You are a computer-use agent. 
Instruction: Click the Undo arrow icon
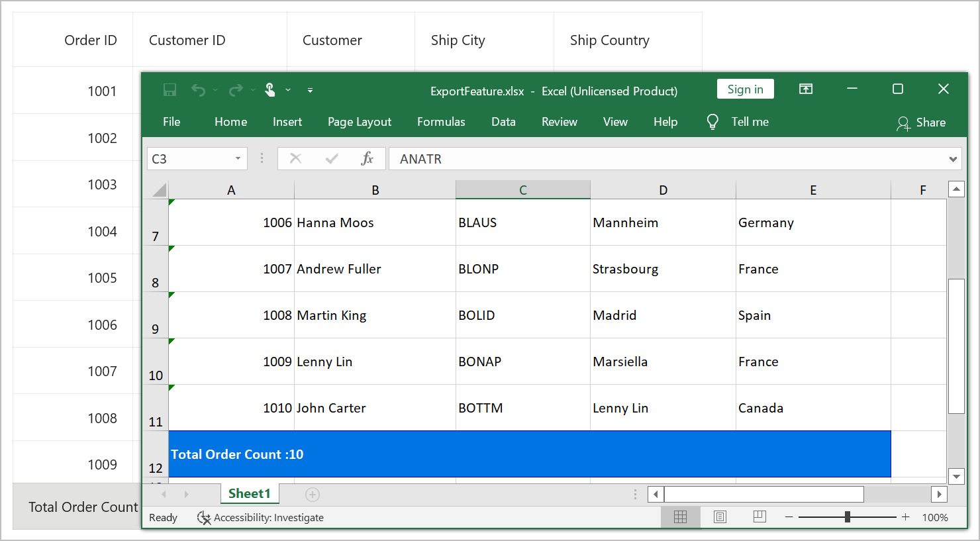click(198, 90)
